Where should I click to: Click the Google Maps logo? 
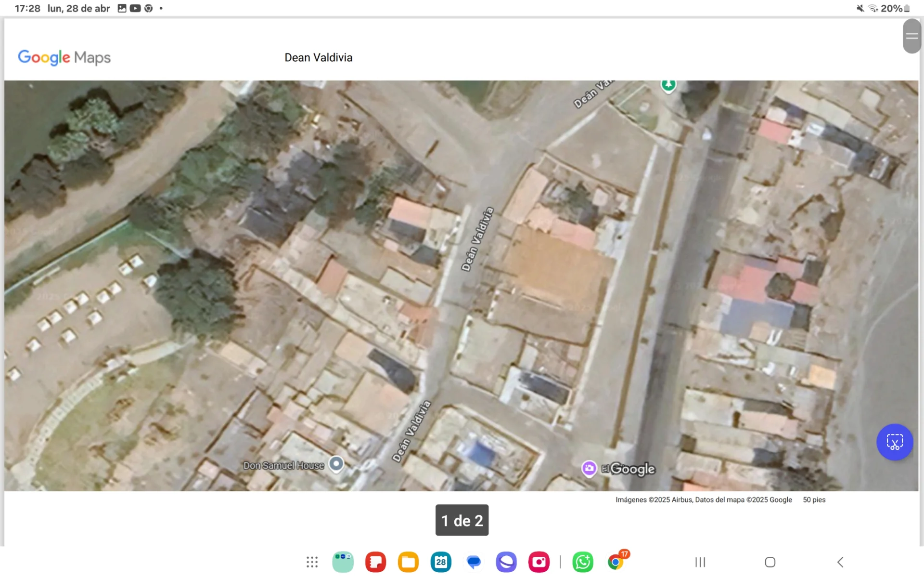tap(64, 58)
